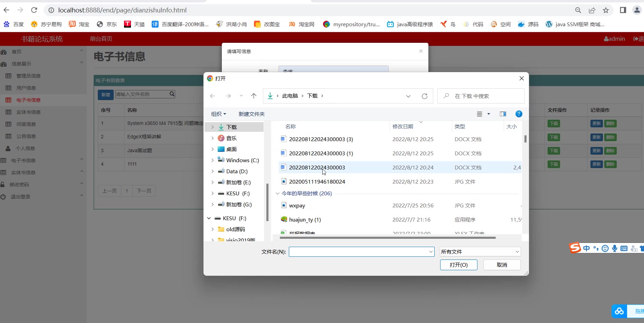Click the search icon beside the file name field
644x323 pixels.
[x=172, y=94]
